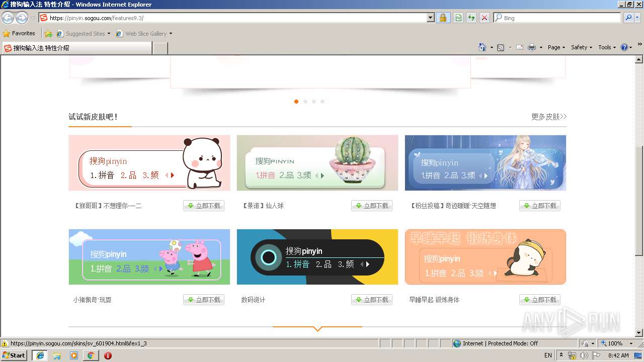The image size is (644, 362).
Task: Click the browser Forward arrow button
Action: tap(22, 18)
